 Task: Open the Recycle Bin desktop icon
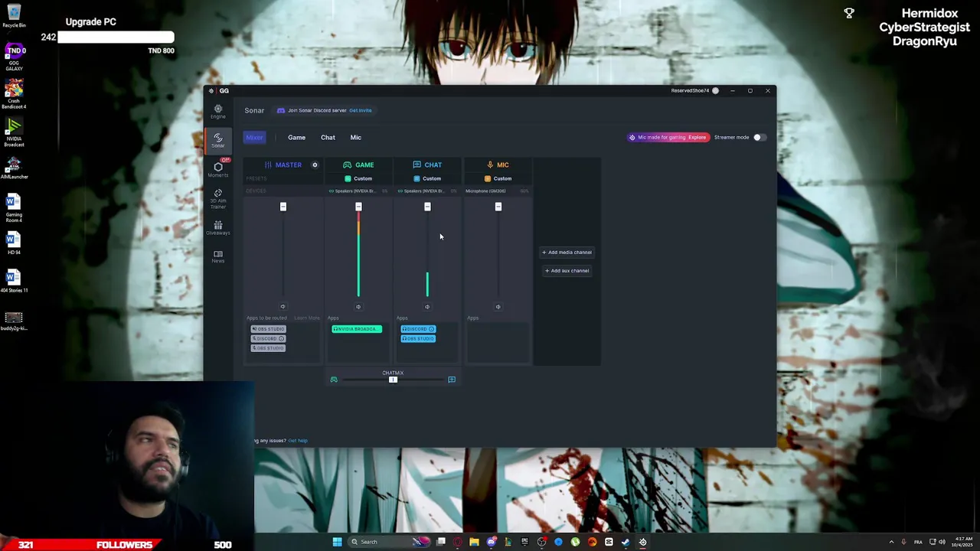click(14, 15)
